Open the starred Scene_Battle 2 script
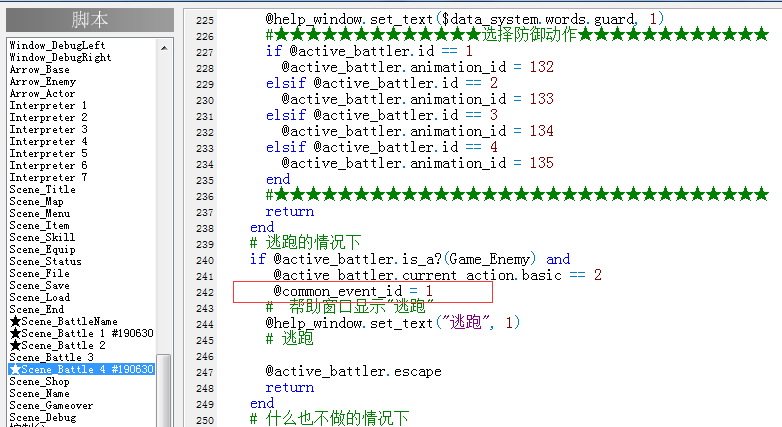Image resolution: width=782 pixels, height=427 pixels. [x=58, y=345]
